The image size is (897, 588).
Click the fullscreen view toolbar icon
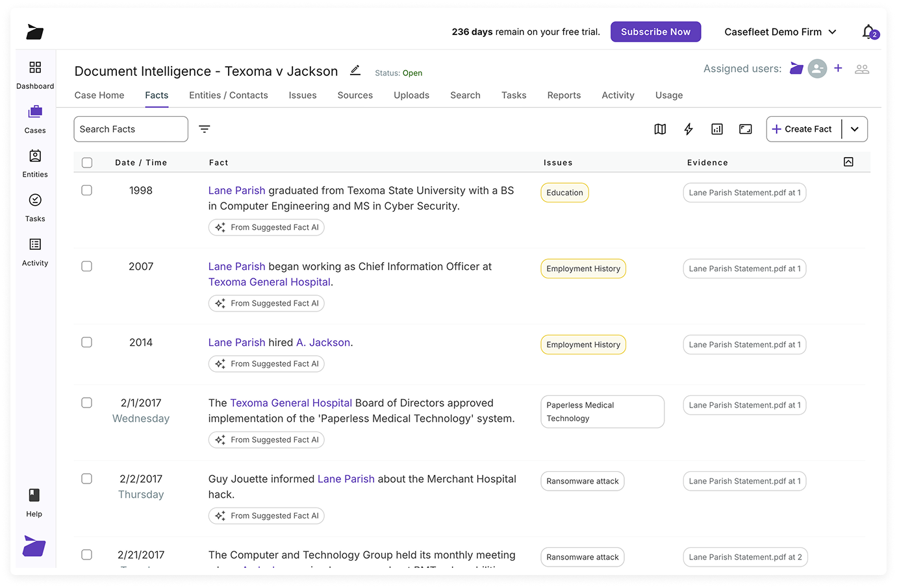[746, 129]
